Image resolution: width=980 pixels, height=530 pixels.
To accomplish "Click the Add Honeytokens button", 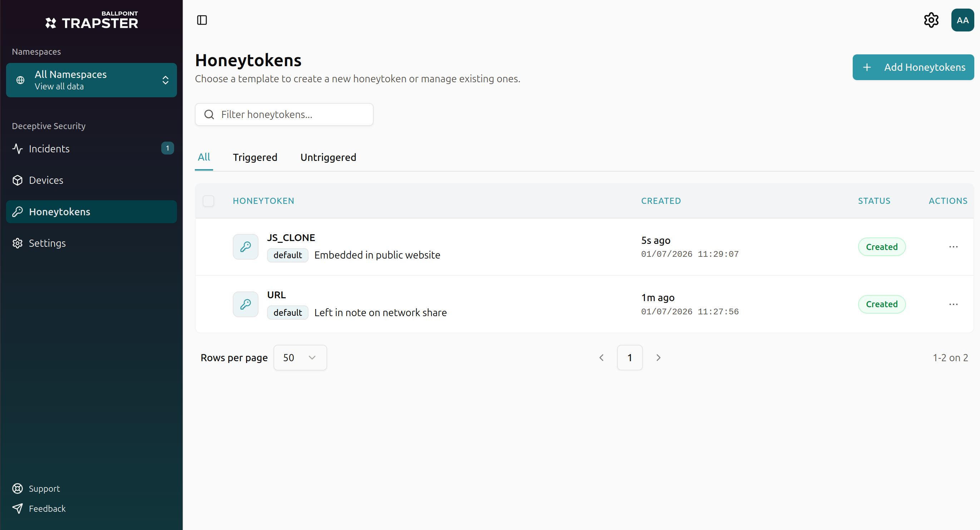I will tap(913, 67).
